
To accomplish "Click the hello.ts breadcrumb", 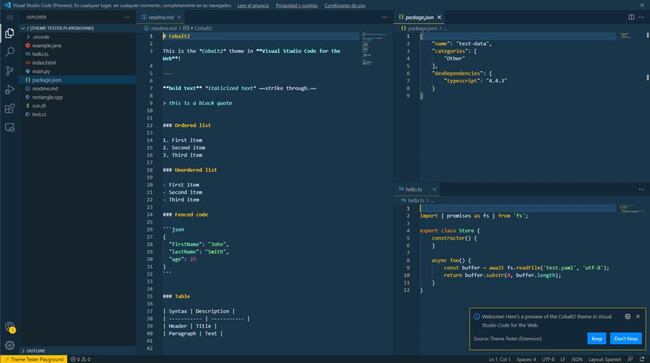I will [x=412, y=200].
